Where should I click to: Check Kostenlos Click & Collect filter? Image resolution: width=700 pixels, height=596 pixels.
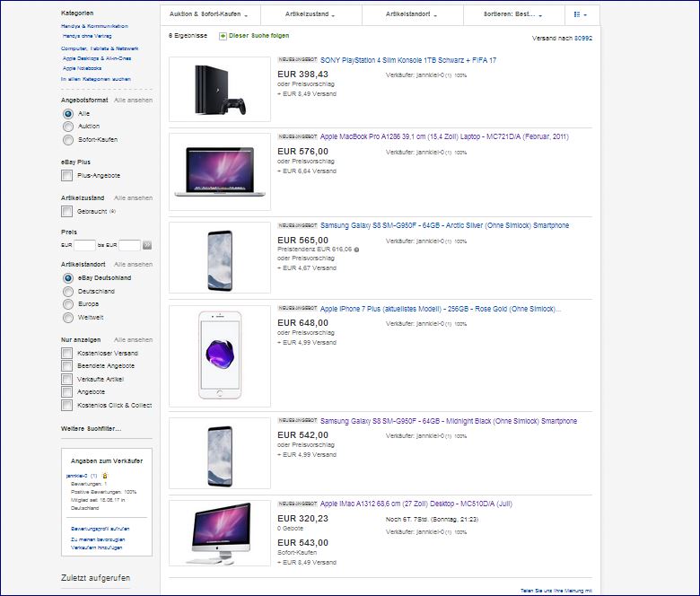[67, 406]
